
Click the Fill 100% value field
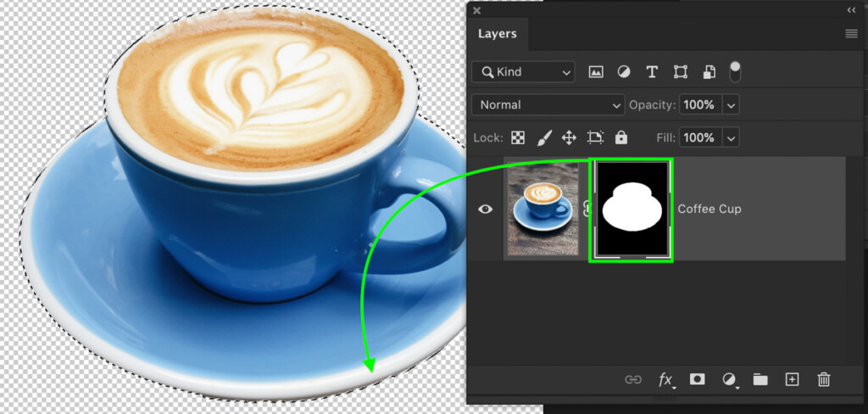click(x=701, y=137)
